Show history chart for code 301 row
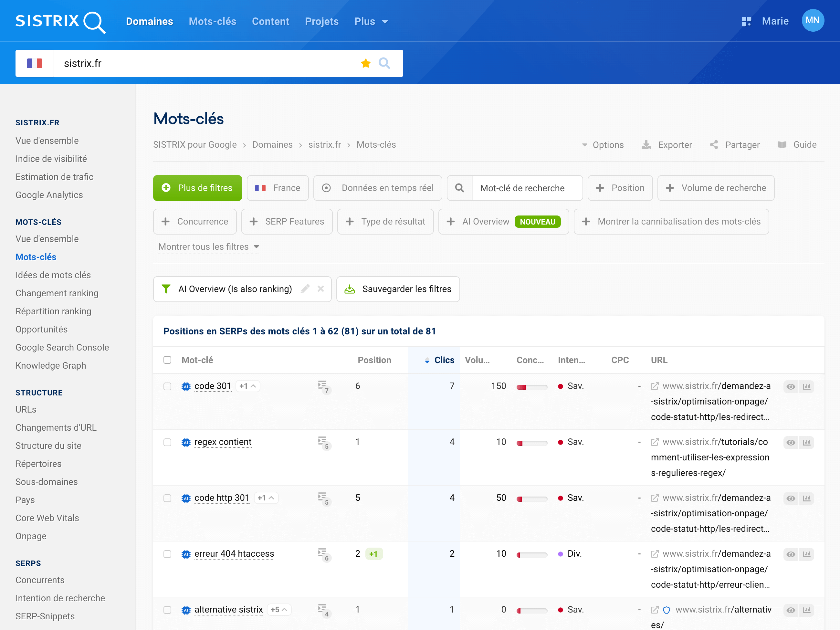This screenshot has width=840, height=630. click(x=806, y=386)
